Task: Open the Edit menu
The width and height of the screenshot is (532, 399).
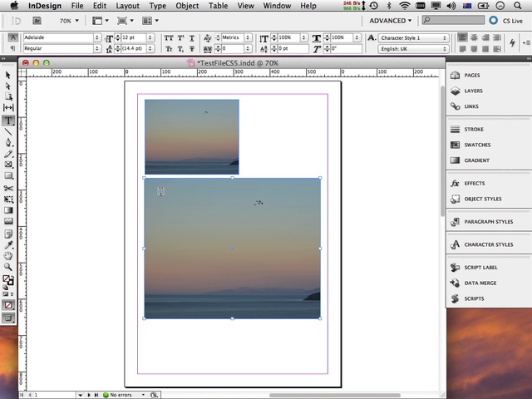Action: point(100,6)
